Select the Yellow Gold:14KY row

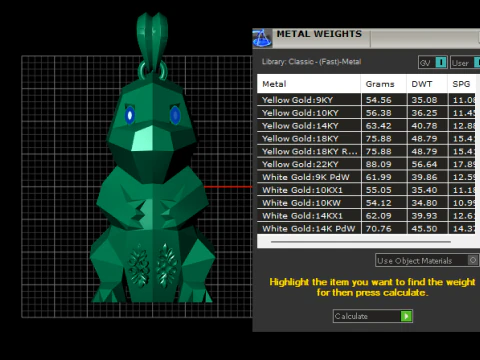pyautogui.click(x=366, y=126)
